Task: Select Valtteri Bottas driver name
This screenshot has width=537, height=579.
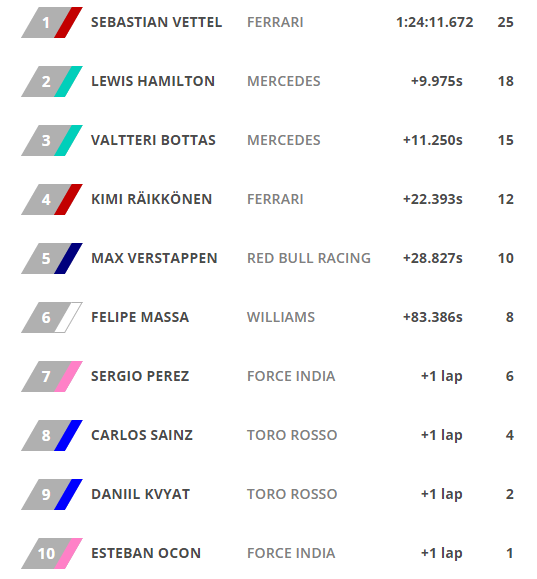Action: click(153, 140)
